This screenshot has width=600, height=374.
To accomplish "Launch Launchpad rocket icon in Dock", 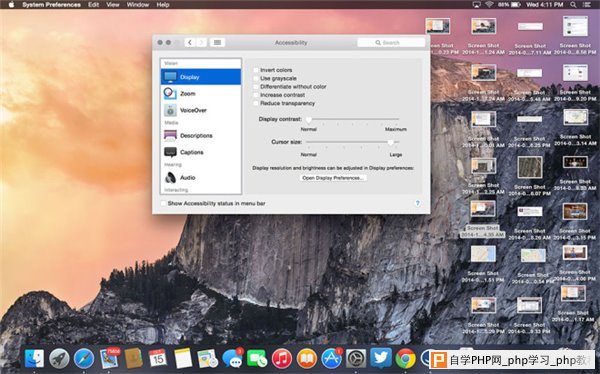I will (x=59, y=359).
